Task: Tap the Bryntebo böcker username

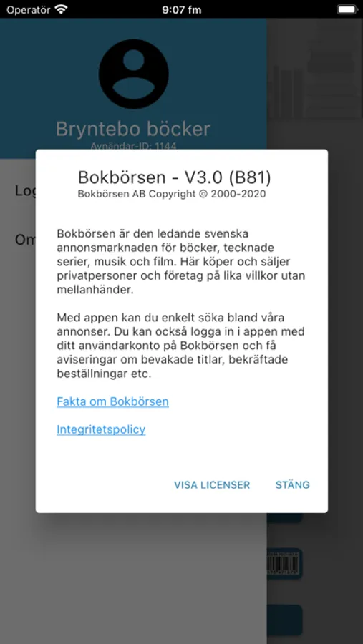Action: (133, 129)
